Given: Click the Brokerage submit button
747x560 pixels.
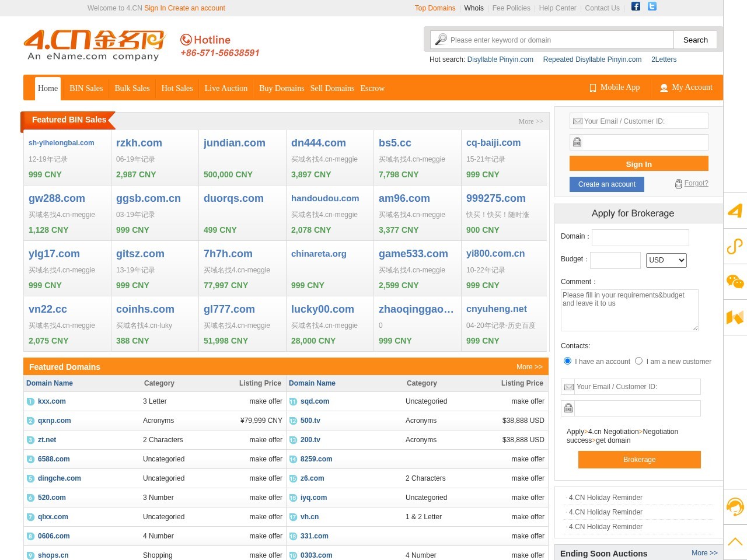Looking at the screenshot, I should [x=639, y=460].
